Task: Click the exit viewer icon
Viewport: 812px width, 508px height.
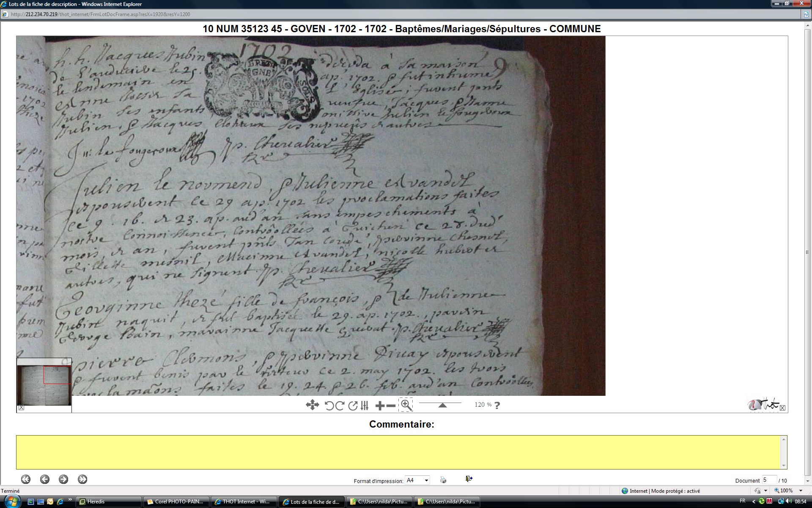Action: 469,479
